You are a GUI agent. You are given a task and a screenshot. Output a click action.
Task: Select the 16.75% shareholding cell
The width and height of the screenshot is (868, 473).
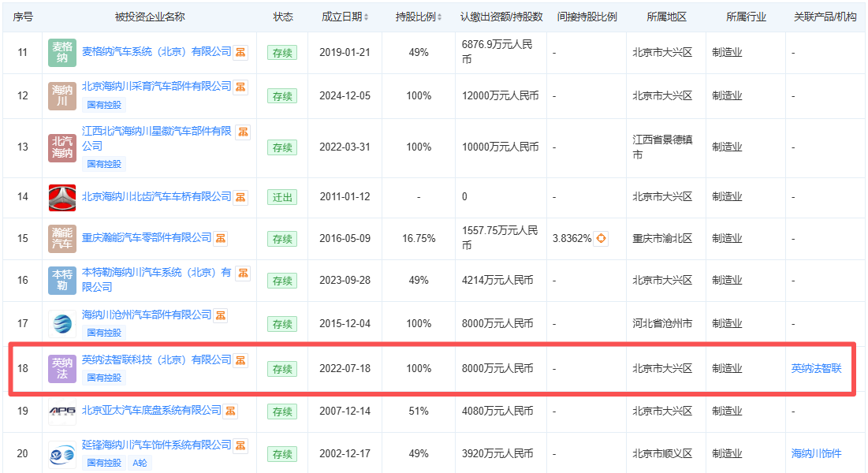coord(419,239)
